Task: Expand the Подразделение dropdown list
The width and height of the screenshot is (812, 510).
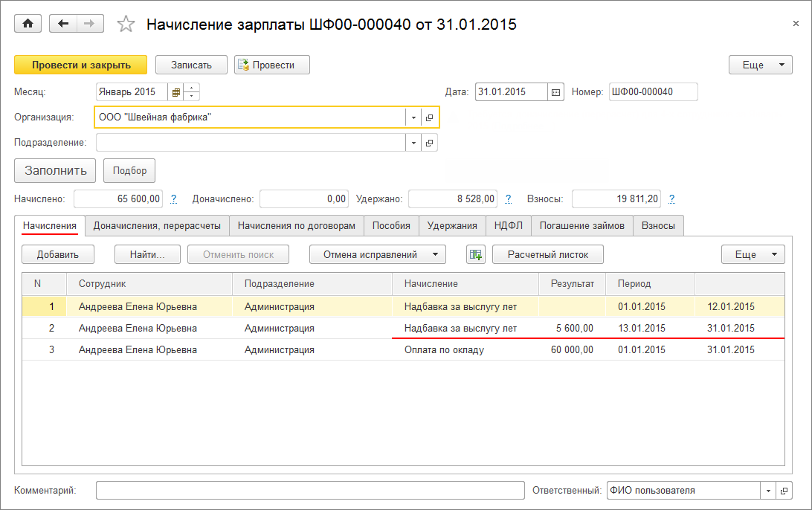Action: point(413,143)
